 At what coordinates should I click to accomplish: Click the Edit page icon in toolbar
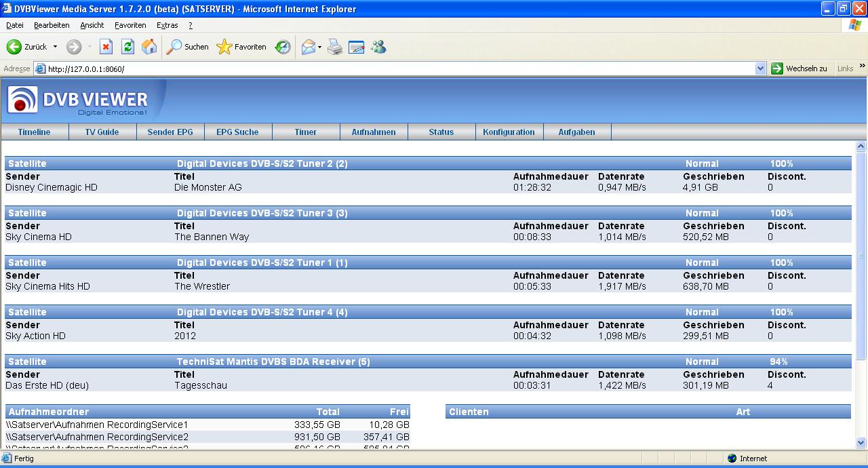[x=357, y=47]
